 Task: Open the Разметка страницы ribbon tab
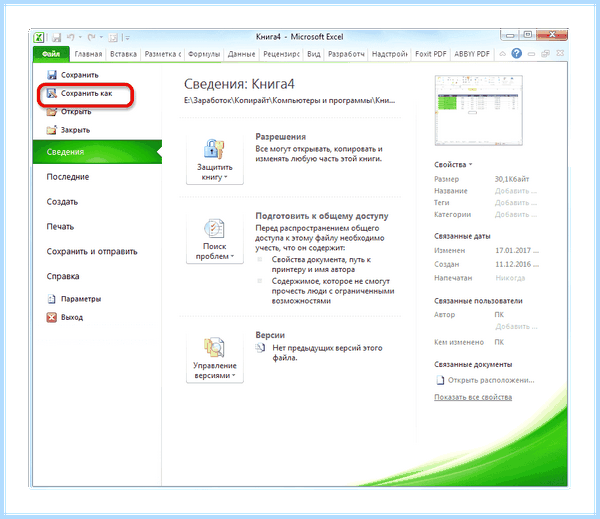(x=163, y=54)
